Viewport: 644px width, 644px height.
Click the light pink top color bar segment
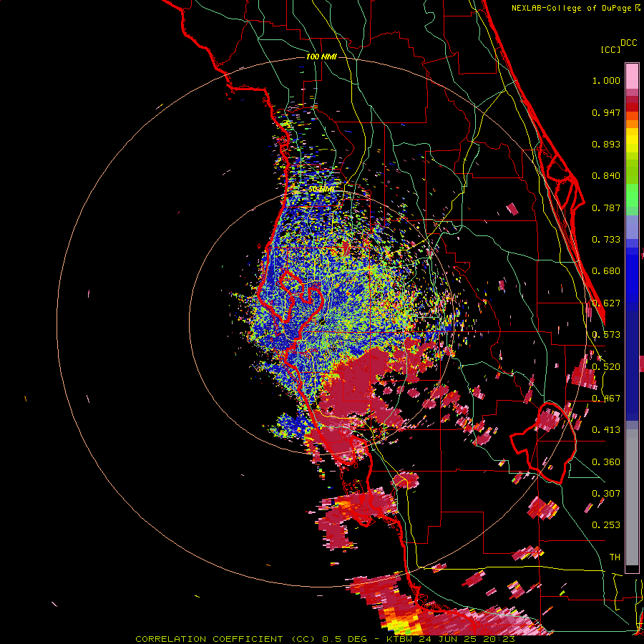(x=632, y=76)
